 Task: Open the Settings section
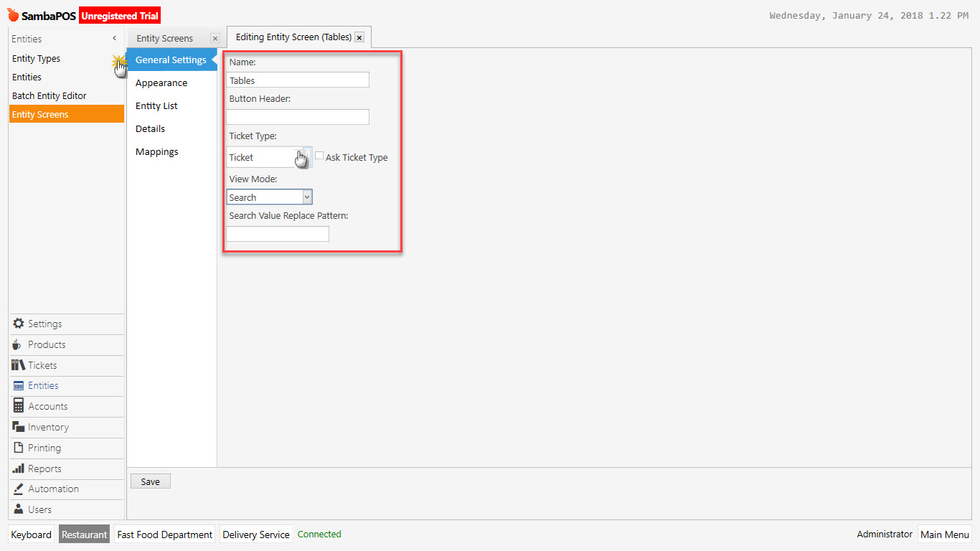click(42, 324)
